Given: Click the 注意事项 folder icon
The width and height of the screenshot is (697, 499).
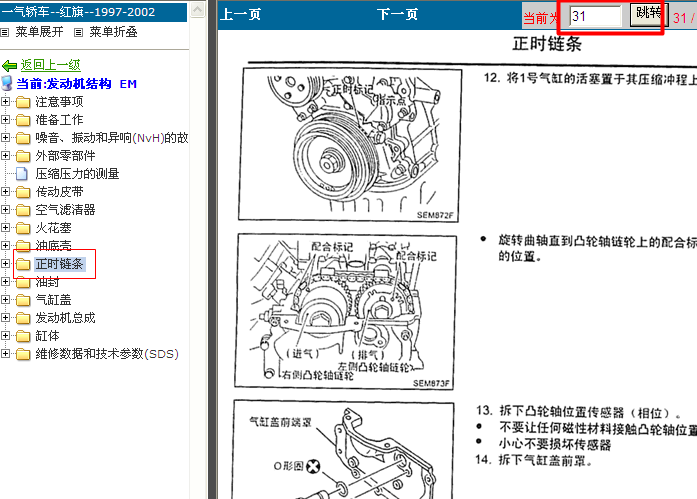Looking at the screenshot, I should [x=23, y=103].
